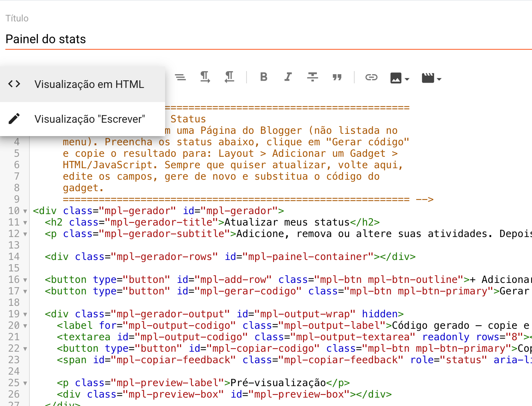This screenshot has width=532, height=406.
Task: Open the dropdown arrow beside image icon
Action: coord(407,79)
